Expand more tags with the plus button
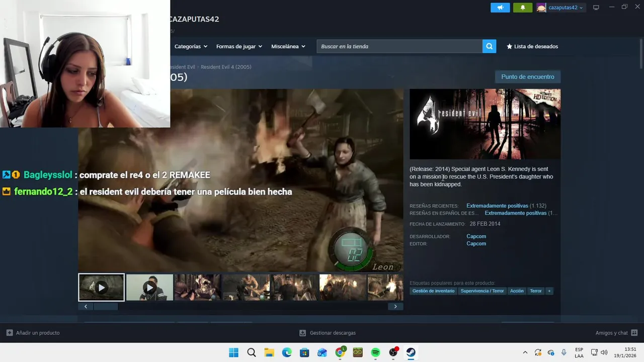Screen dimensions: 644x362 tap(549, 291)
